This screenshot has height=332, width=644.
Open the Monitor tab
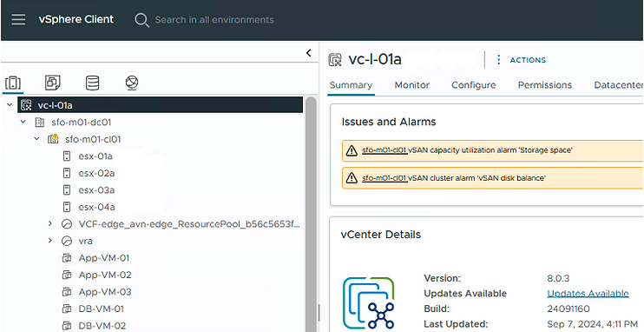pos(412,85)
